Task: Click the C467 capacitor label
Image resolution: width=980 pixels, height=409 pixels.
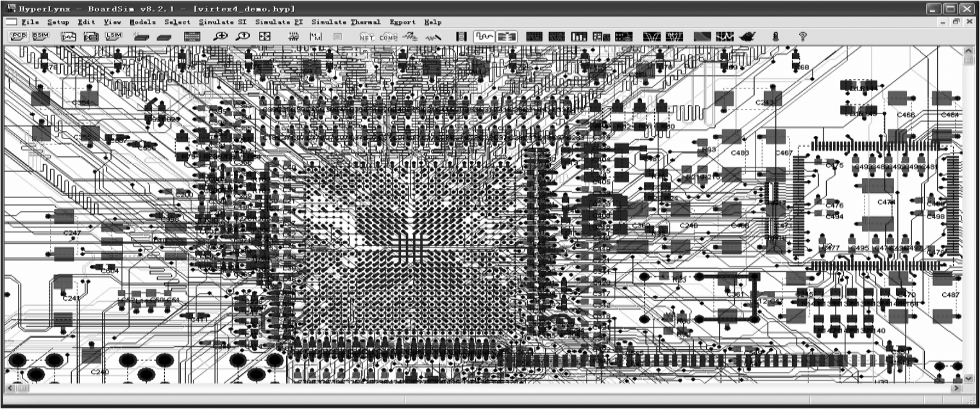Action: [x=784, y=153]
